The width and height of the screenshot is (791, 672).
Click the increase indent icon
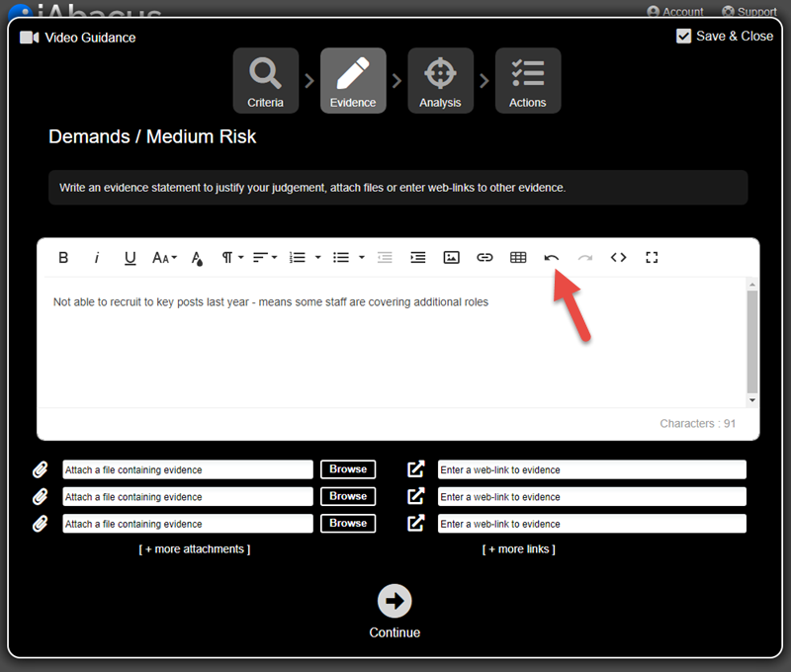coord(417,258)
